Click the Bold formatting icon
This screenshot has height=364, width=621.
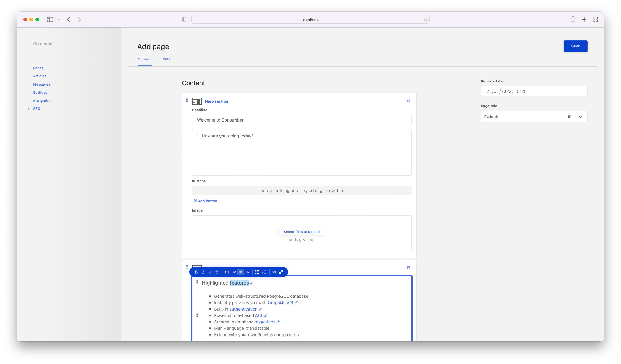[196, 272]
